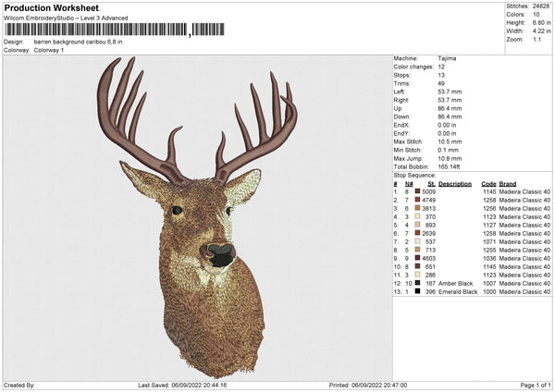
Task: Select the design name 'barren background caribou 6,8 in'
Action: coord(79,42)
